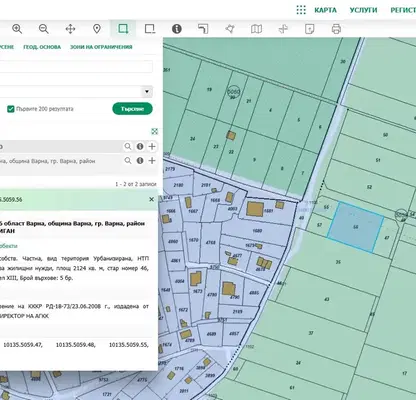Open the dropdown arrow in search form
Image resolution: width=416 pixels, height=400 pixels.
tap(147, 91)
